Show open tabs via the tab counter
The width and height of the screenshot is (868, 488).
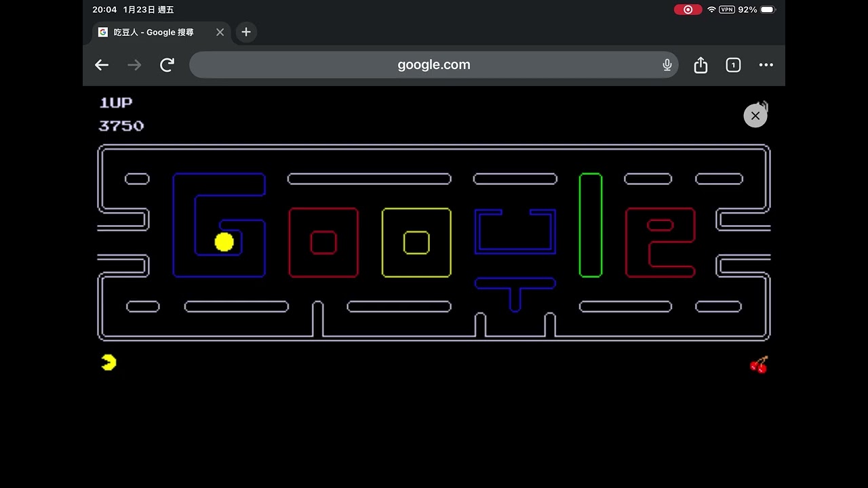pos(733,65)
